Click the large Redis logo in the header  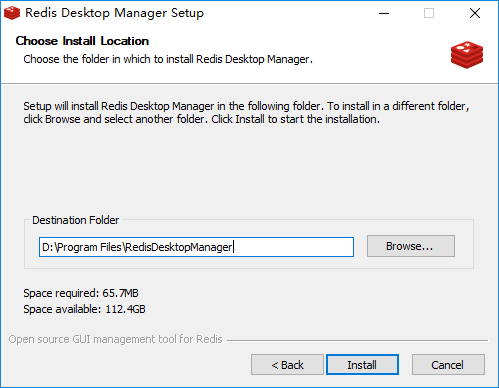[x=467, y=55]
